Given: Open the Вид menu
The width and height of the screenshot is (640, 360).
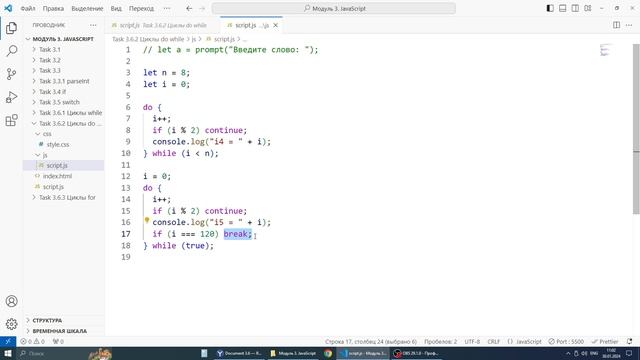Looking at the screenshot, I should pyautogui.click(x=116, y=8).
